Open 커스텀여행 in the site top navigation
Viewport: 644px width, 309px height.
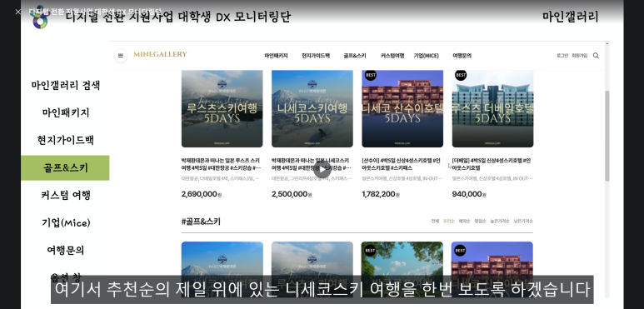392,56
